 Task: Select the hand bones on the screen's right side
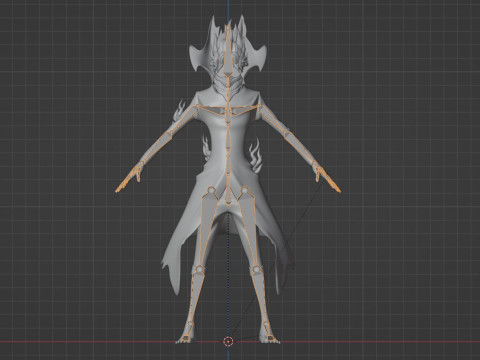coord(327,178)
